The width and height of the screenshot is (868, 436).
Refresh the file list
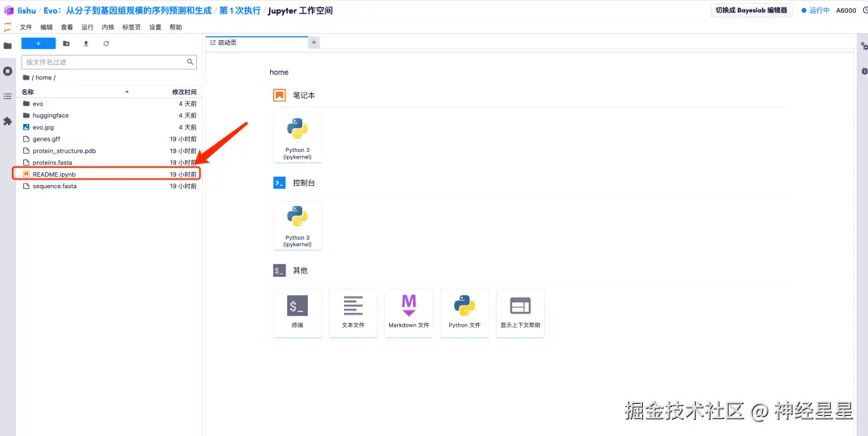[106, 43]
